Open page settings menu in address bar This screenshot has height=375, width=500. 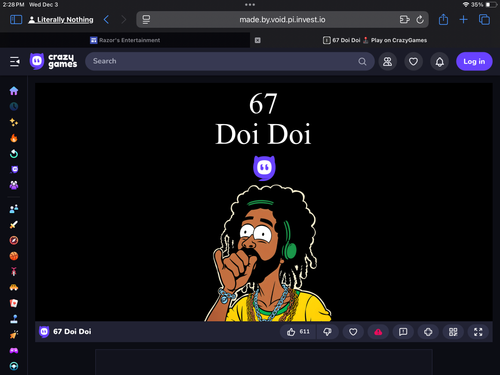(146, 20)
